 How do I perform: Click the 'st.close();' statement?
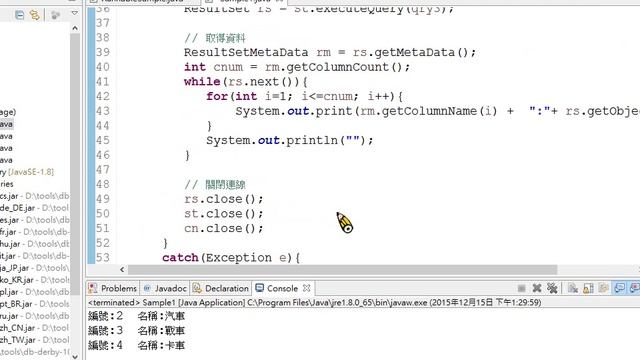(224, 214)
